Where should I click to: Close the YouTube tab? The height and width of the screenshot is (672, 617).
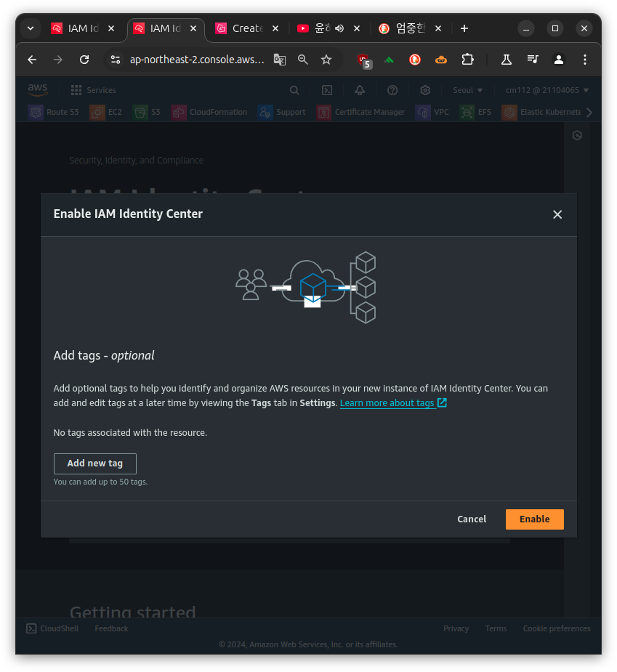(x=357, y=28)
